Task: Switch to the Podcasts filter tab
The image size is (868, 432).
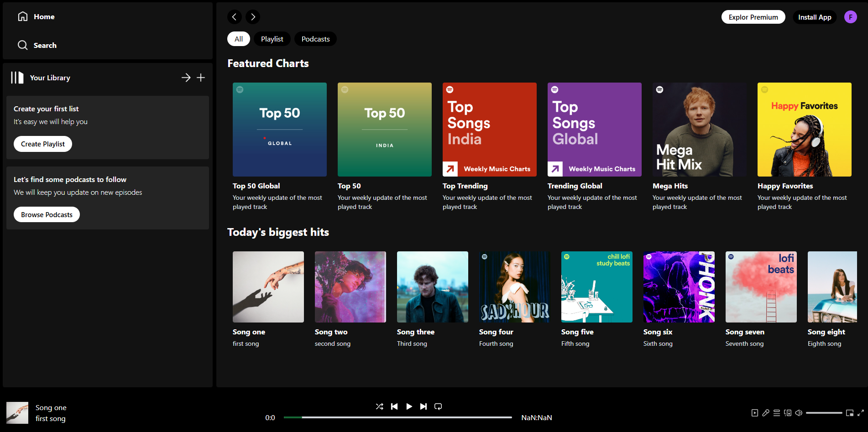Action: [x=315, y=39]
